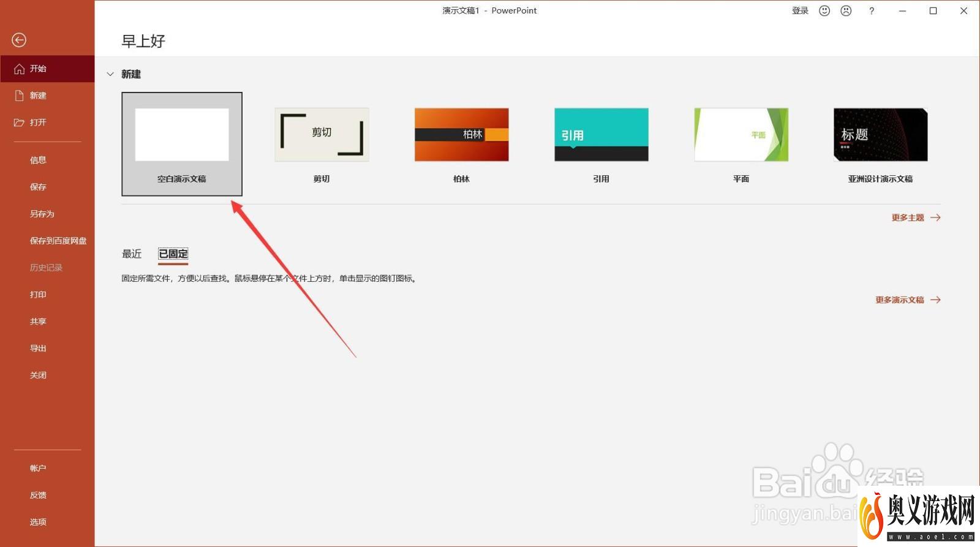Click the open folder icon beside 打开
980x547 pixels.
coord(19,123)
